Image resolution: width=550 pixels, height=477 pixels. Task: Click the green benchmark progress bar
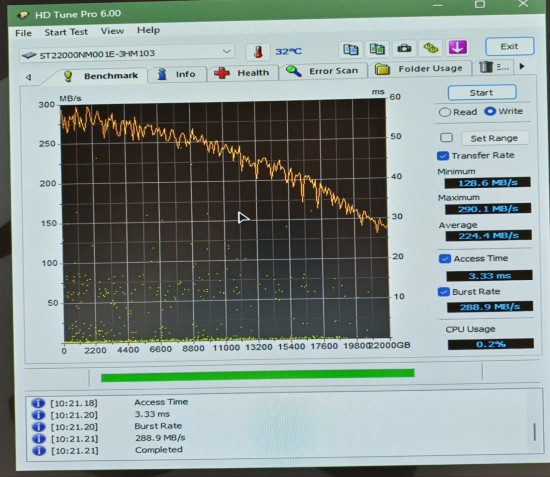[257, 375]
